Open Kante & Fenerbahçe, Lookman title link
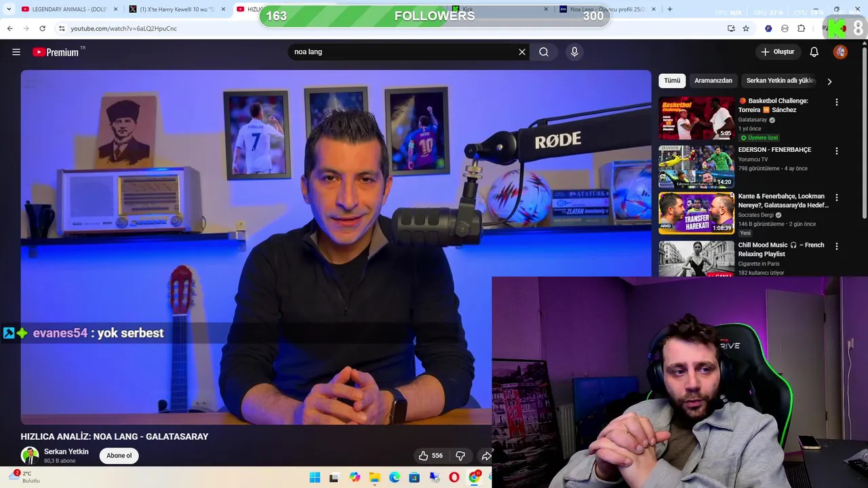 tap(783, 201)
